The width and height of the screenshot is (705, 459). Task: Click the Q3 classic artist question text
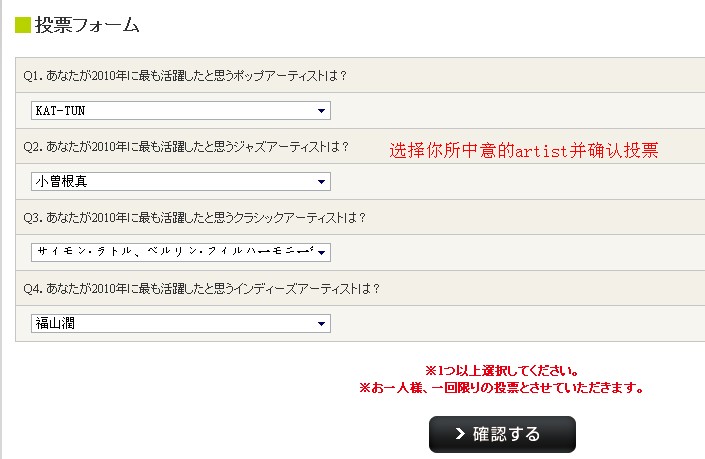click(x=195, y=218)
